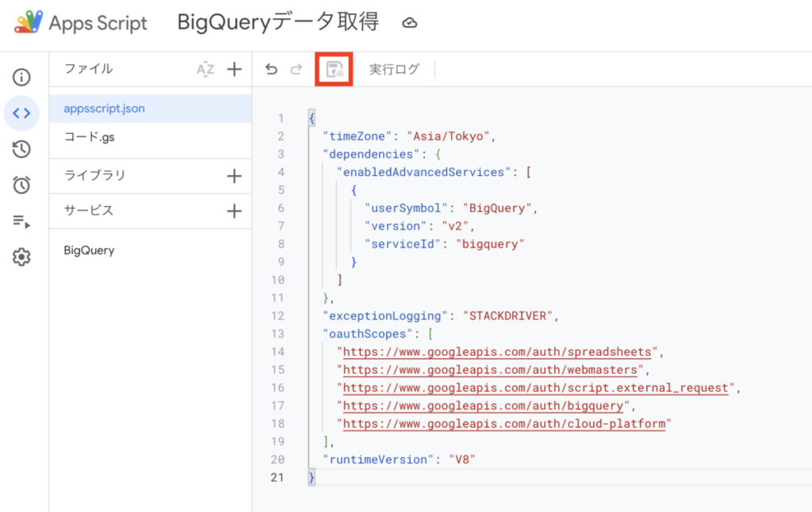Save project with the disk icon

pos(334,69)
